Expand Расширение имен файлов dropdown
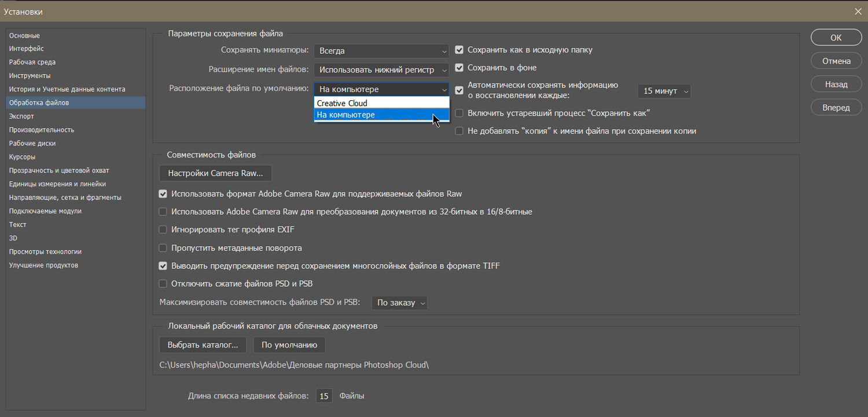The width and height of the screenshot is (868, 417). click(x=381, y=70)
